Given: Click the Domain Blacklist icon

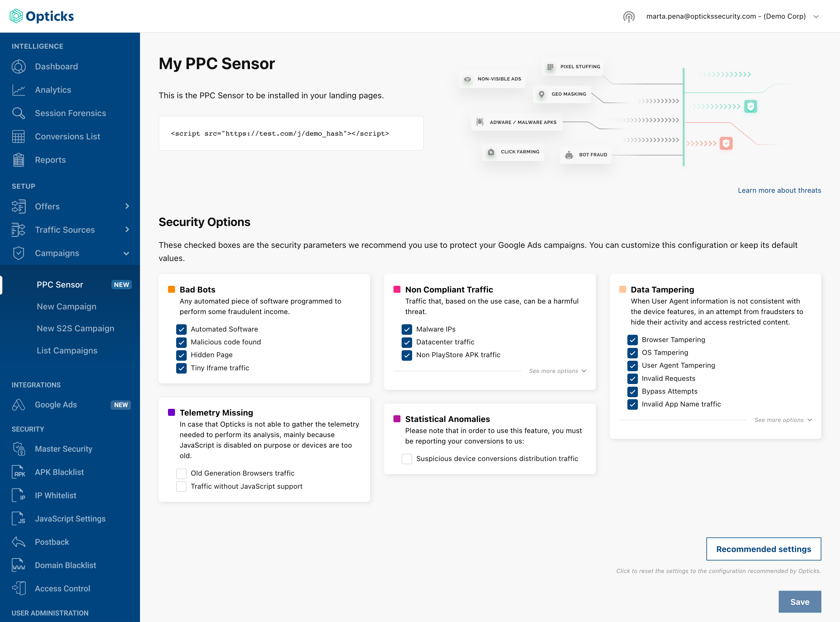Looking at the screenshot, I should pyautogui.click(x=18, y=565).
